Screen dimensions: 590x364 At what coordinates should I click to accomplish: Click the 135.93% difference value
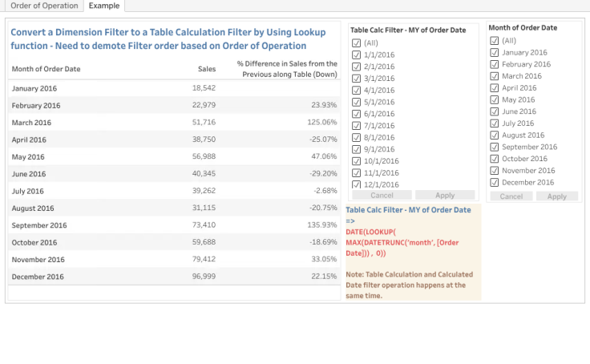(322, 225)
